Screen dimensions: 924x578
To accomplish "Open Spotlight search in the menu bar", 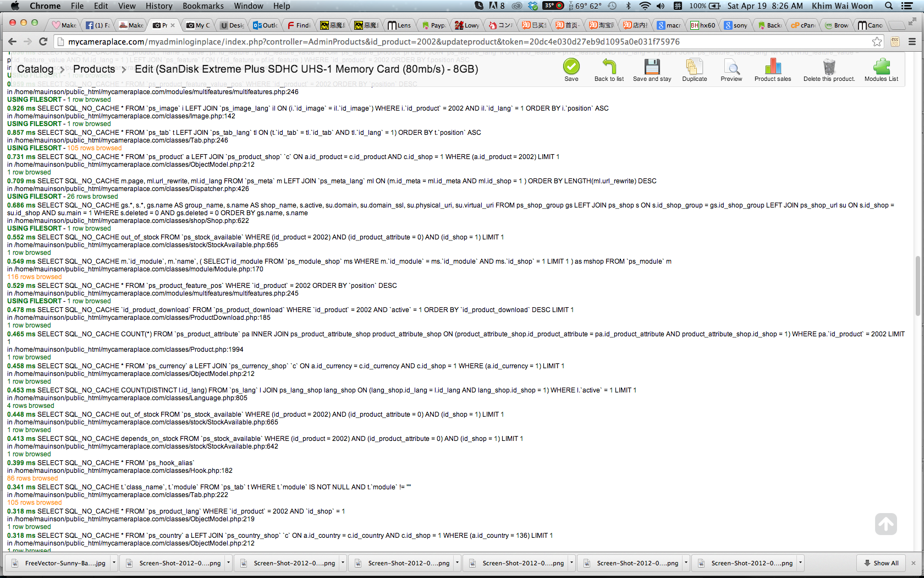I will pyautogui.click(x=889, y=6).
